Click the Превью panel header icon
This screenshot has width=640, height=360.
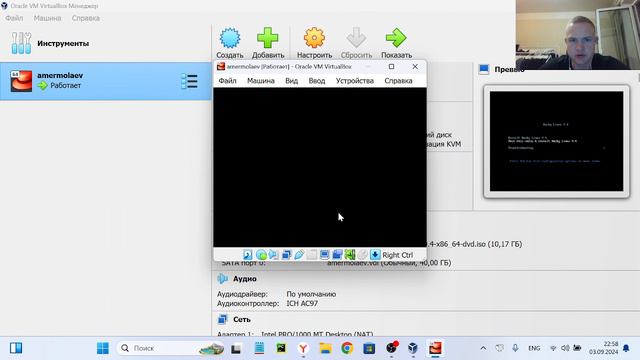pyautogui.click(x=484, y=69)
